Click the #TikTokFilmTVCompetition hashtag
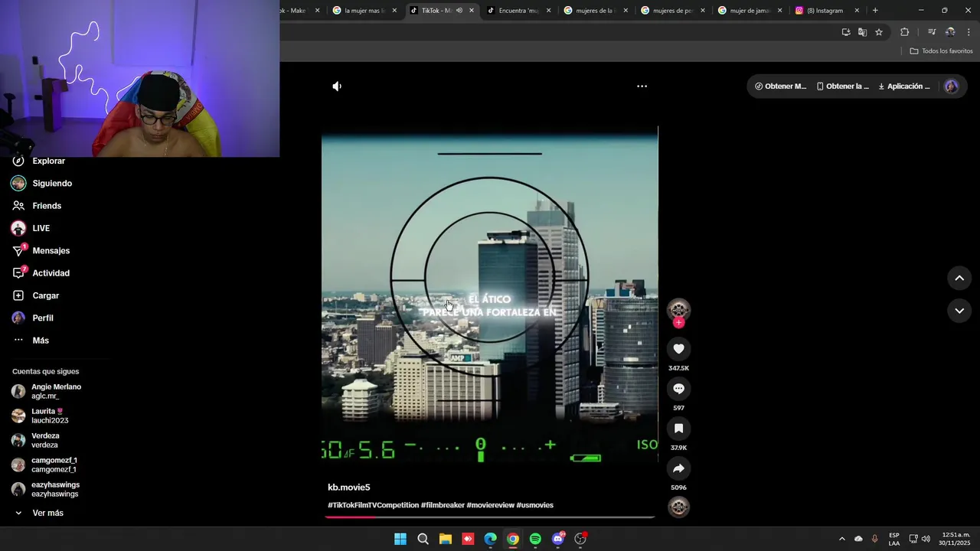980x551 pixels. click(x=374, y=505)
